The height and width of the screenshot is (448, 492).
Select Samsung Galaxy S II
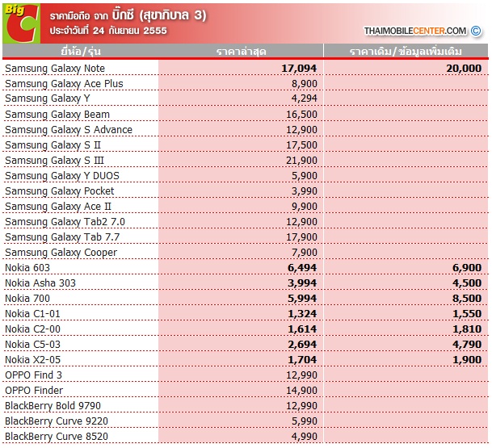[x=53, y=145]
